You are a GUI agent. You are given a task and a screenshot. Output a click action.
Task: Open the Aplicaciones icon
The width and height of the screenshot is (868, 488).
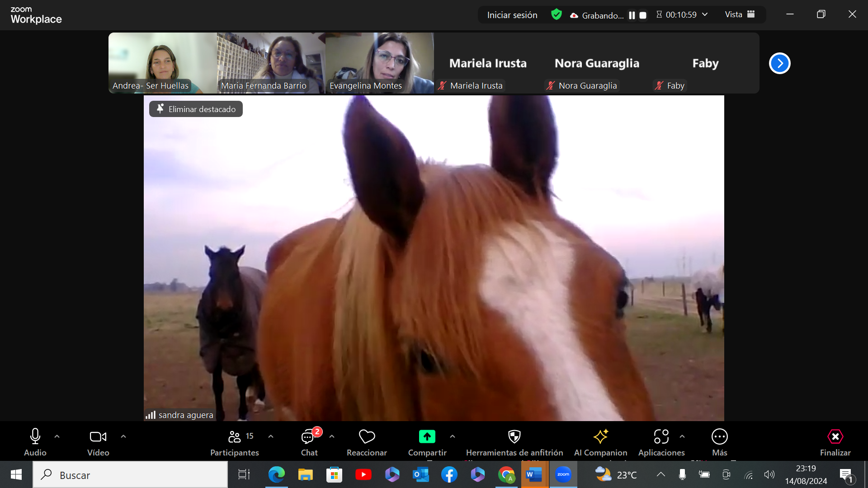tap(661, 436)
